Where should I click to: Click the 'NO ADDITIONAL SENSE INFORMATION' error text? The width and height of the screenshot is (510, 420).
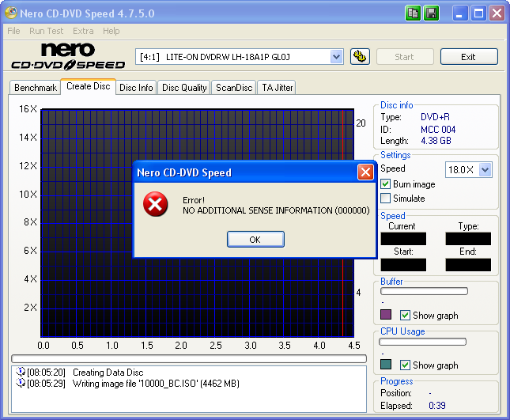pos(276,210)
